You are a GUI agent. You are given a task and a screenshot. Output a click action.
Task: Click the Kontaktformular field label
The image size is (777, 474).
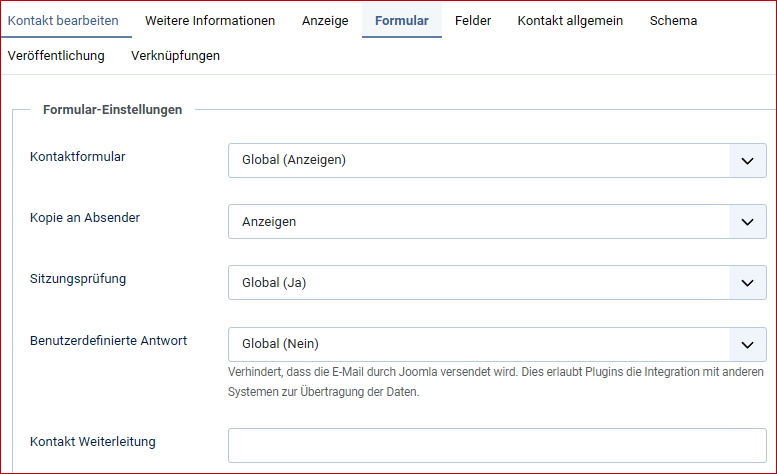78,158
